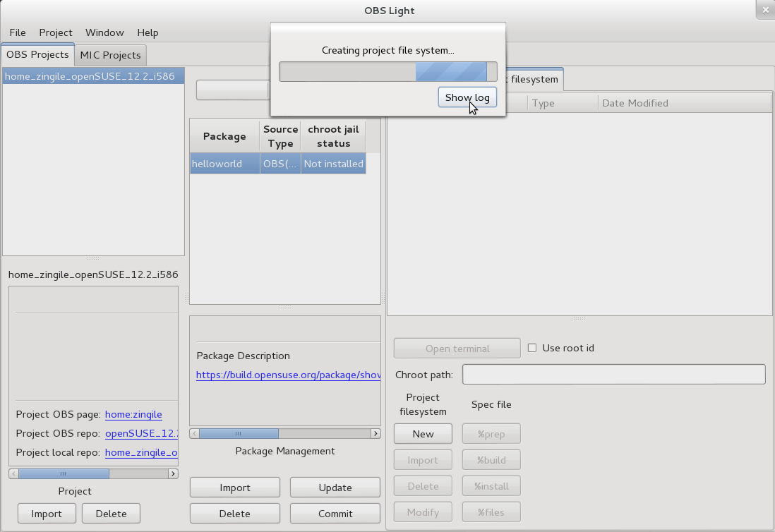775x532 pixels.
Task: Click the Show log button
Action: click(x=467, y=97)
